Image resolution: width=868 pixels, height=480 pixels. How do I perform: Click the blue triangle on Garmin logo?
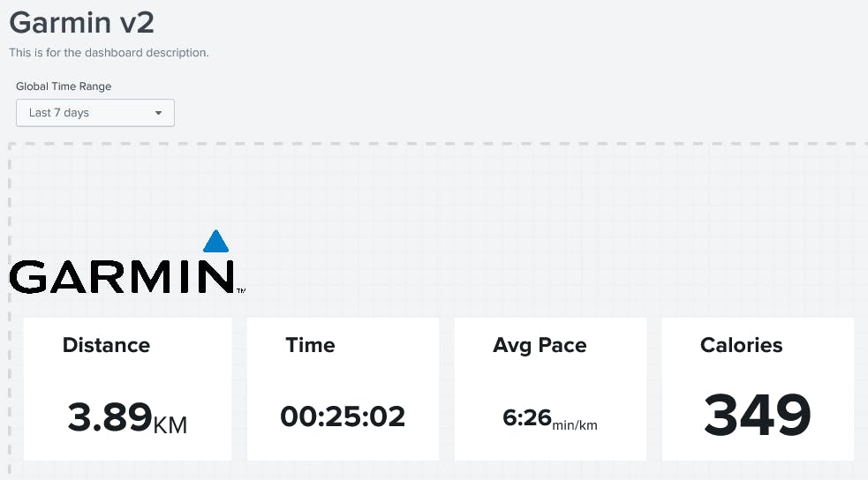215,242
